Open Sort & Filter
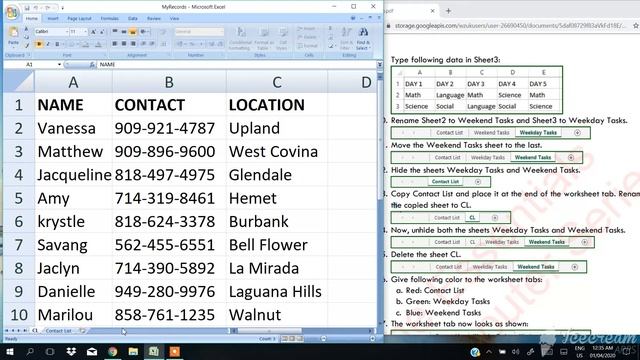The width and height of the screenshot is (640, 360). click(x=346, y=38)
